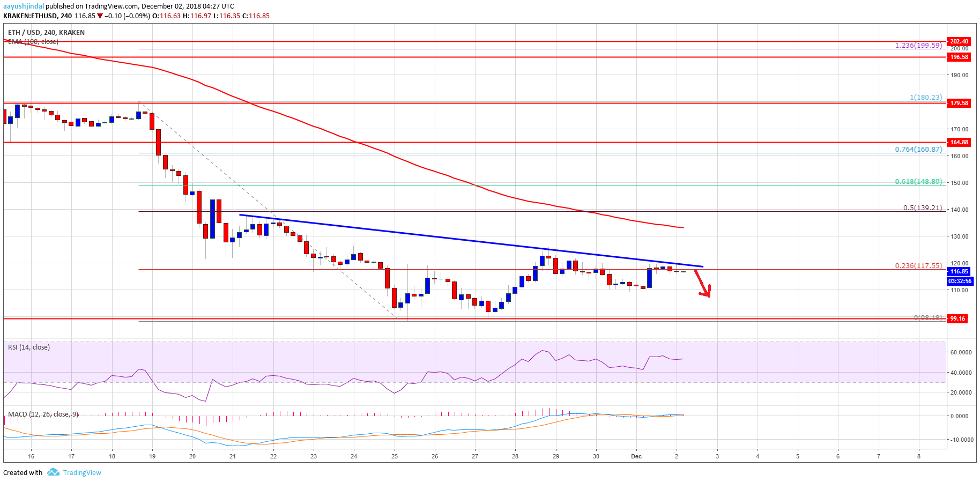
Task: Select the 0.618(148.89) Fibonacci label
Action: [918, 182]
